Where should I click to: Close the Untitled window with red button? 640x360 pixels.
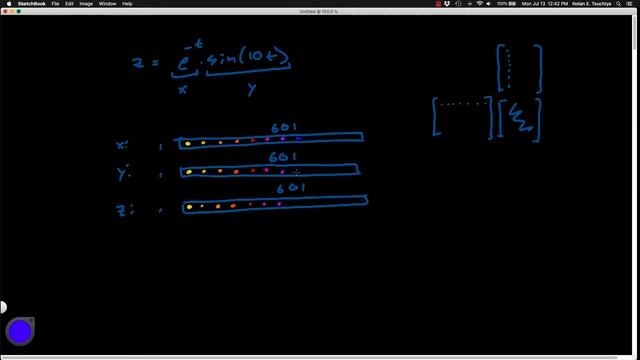coord(5,11)
